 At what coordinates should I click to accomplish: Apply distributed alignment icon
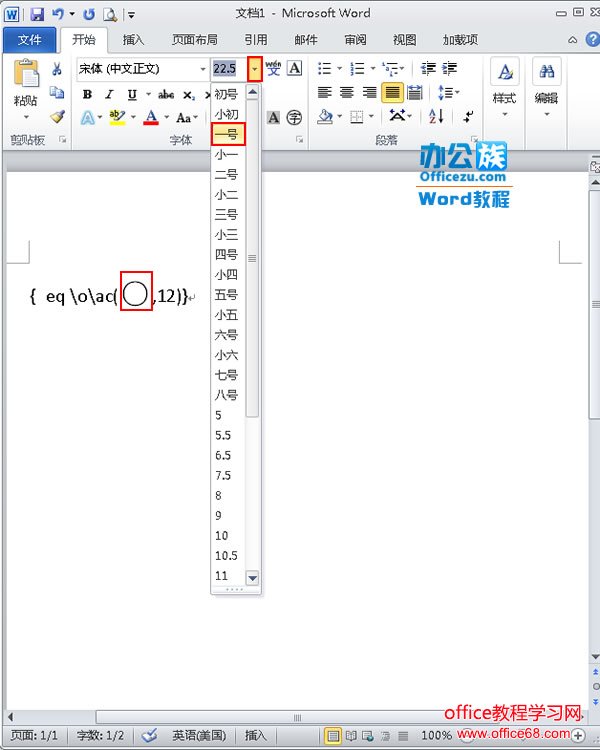pyautogui.click(x=414, y=92)
